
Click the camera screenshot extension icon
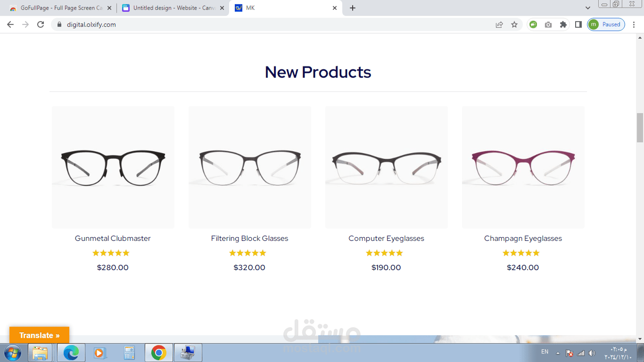pos(548,25)
